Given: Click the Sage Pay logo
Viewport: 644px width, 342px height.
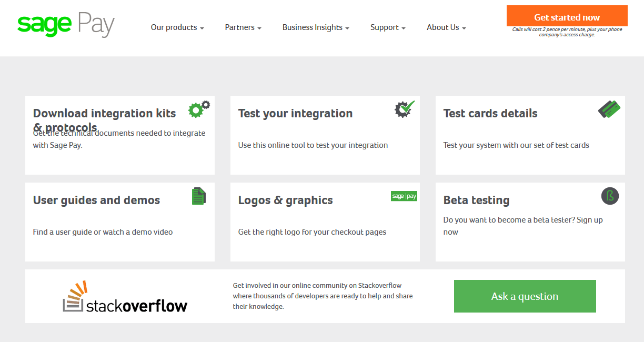Looking at the screenshot, I should [x=66, y=26].
